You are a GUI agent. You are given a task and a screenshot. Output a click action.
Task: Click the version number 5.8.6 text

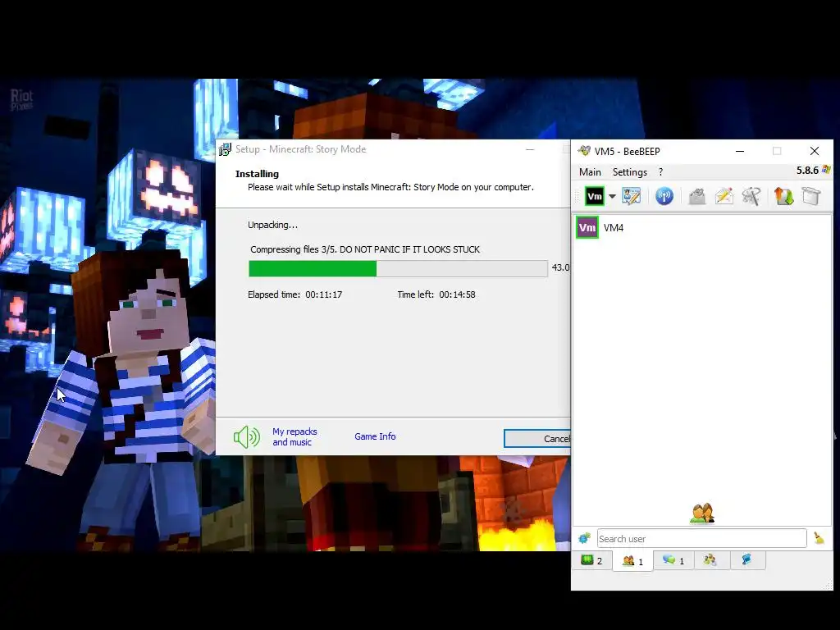point(807,171)
